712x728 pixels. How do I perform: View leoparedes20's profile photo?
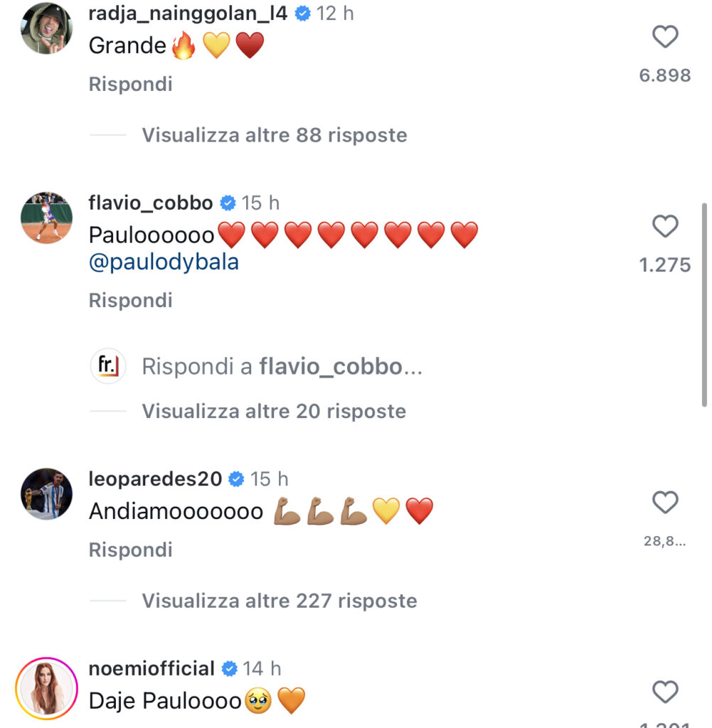(x=46, y=493)
